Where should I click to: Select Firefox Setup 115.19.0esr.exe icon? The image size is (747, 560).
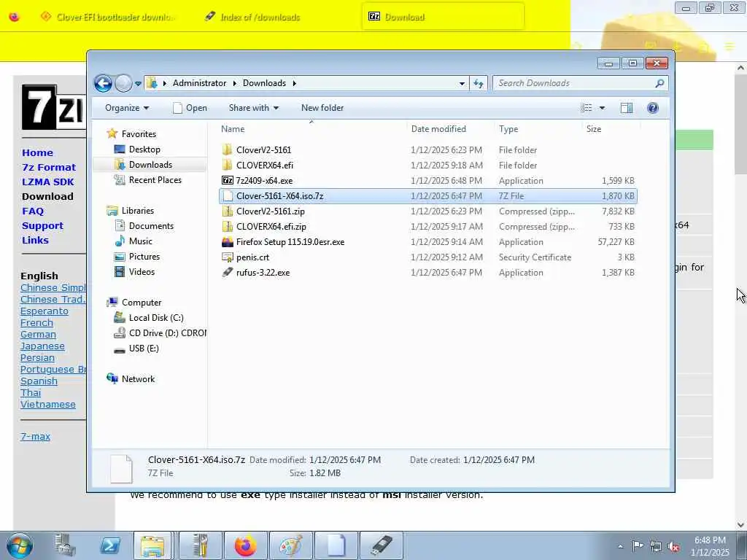coord(228,242)
